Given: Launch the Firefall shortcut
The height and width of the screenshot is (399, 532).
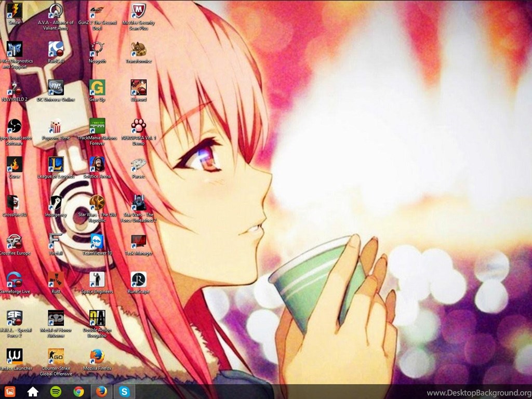Looking at the screenshot, I should (56, 241).
